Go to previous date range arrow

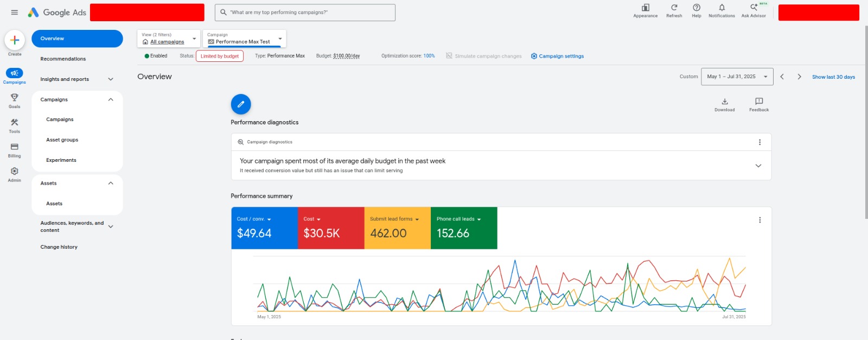click(x=782, y=77)
